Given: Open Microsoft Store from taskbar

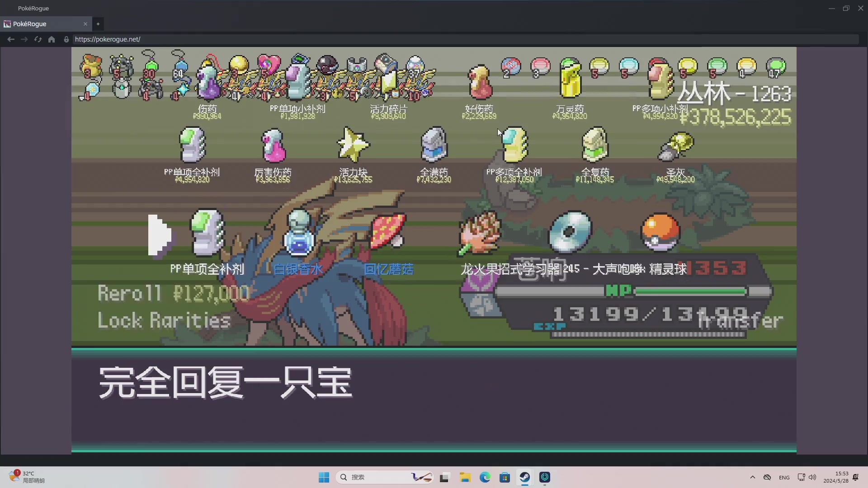Looking at the screenshot, I should coord(505,477).
